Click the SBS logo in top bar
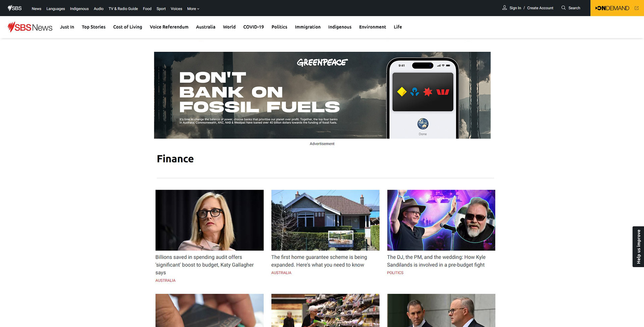The image size is (644, 327). pos(14,8)
